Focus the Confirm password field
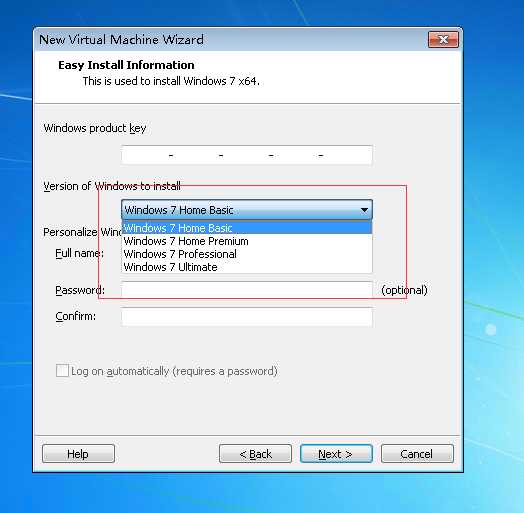The image size is (524, 513). point(247,316)
